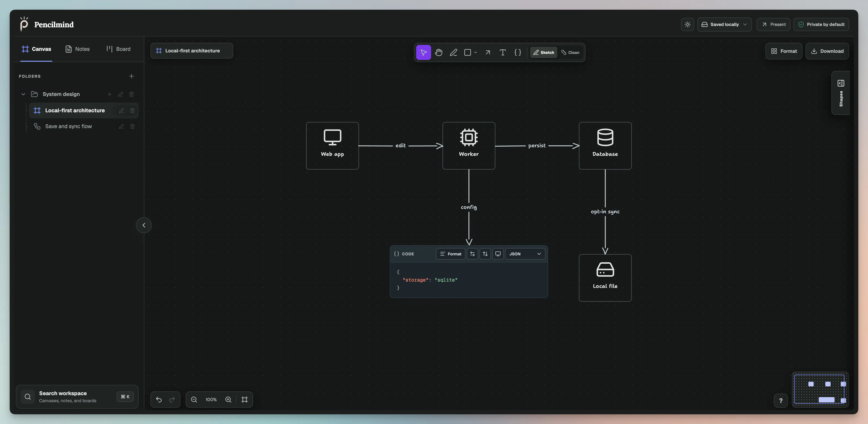Select the arrow connector tool
This screenshot has height=424, width=868.
[488, 52]
